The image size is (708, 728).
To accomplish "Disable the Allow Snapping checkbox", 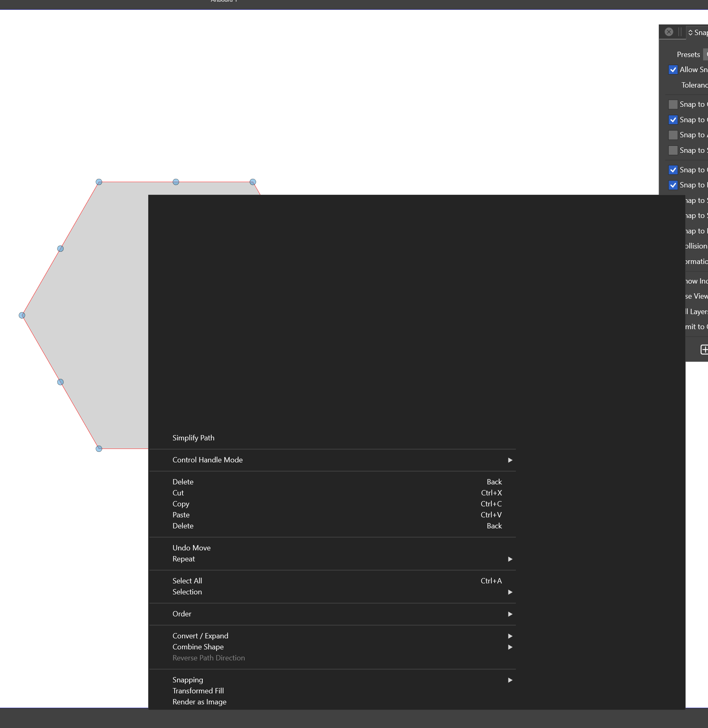I will click(673, 70).
